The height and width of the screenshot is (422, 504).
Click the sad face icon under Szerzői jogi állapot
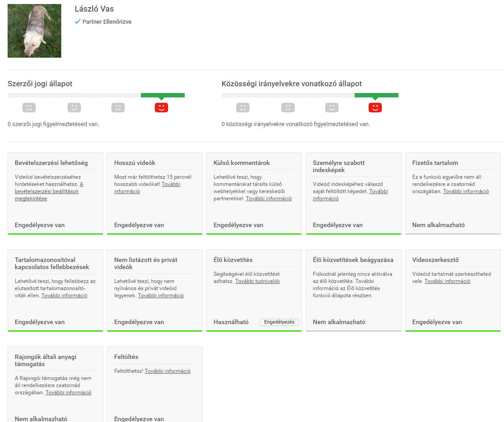coord(29,107)
